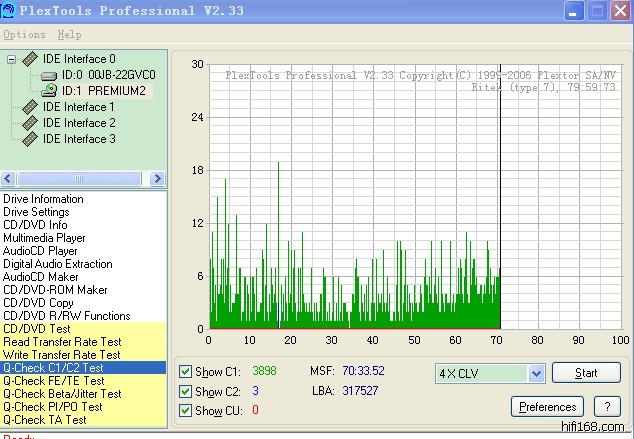Screen dimensions: 634x439
Task: Open the 4 X CLV speed dropdown
Action: pyautogui.click(x=535, y=373)
